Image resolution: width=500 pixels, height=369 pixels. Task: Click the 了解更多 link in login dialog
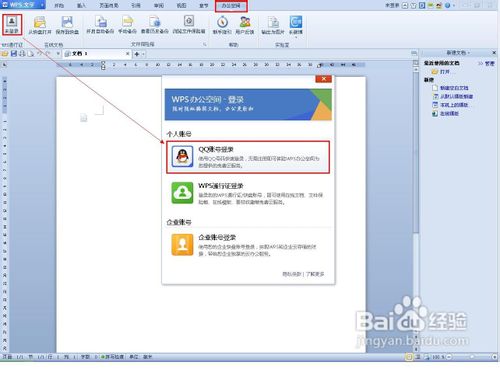coord(315,274)
